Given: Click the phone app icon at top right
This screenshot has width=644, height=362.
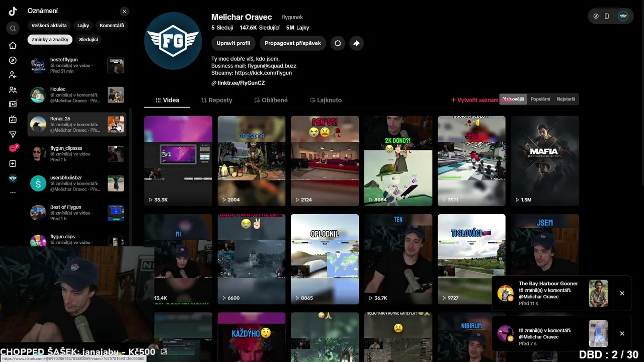Looking at the screenshot, I should point(607,16).
